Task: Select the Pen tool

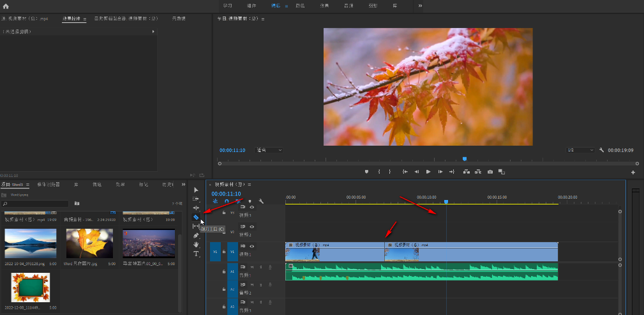Action: pos(196,235)
